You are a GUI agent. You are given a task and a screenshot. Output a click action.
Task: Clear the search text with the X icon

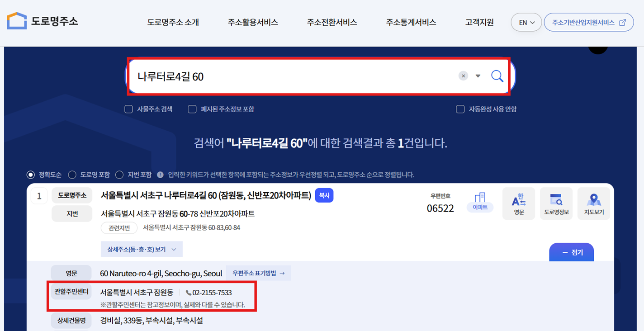(x=463, y=76)
